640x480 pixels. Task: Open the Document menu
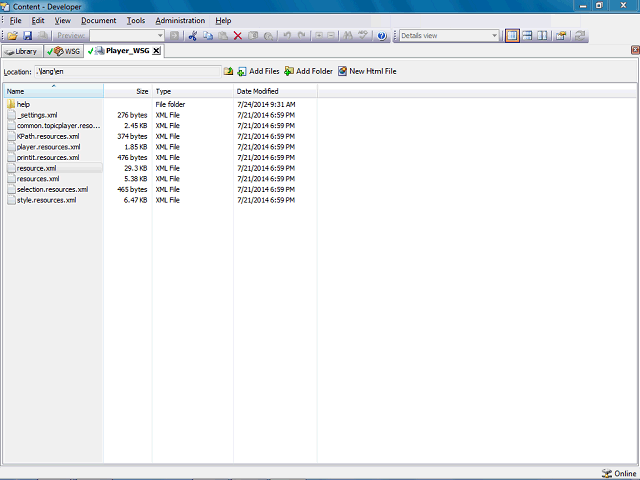point(98,20)
